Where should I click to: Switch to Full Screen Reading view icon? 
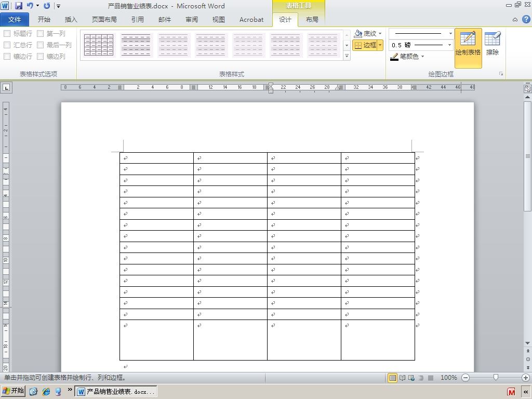click(x=403, y=378)
